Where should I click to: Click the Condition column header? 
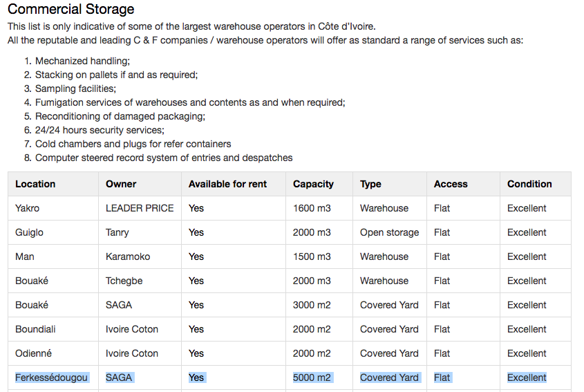(x=529, y=184)
